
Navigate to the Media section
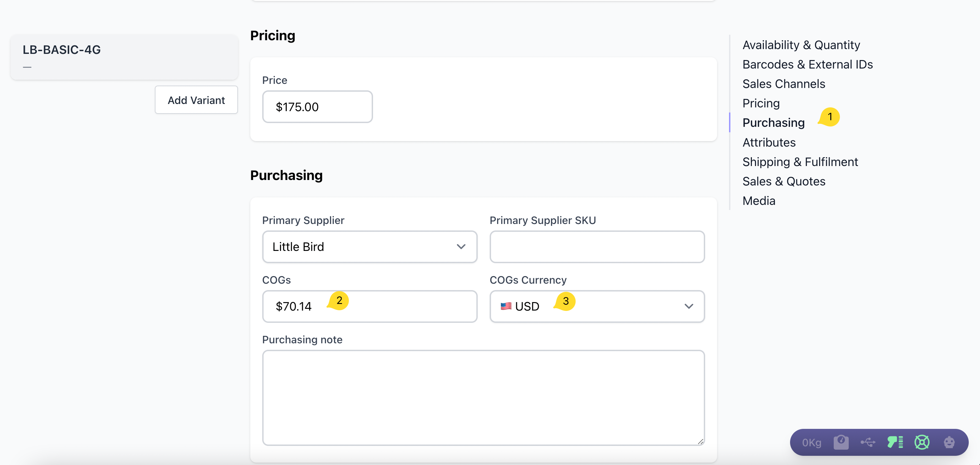coord(759,201)
